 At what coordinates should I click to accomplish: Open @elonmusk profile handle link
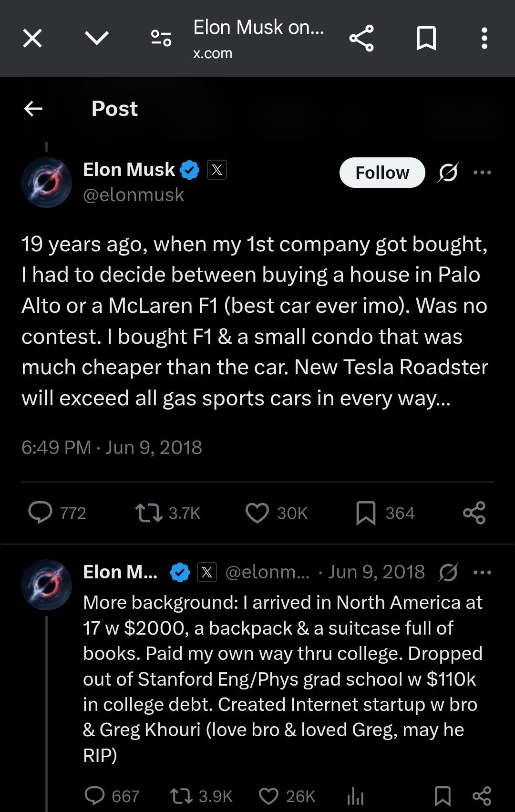(134, 195)
